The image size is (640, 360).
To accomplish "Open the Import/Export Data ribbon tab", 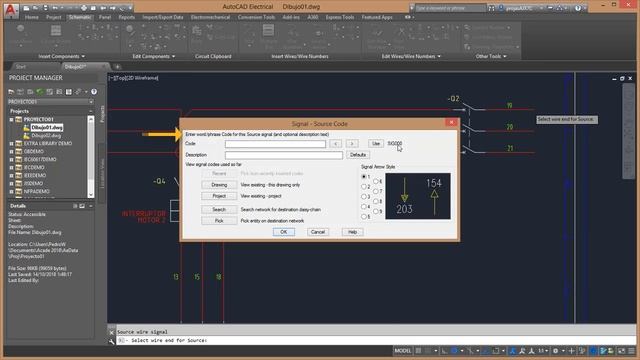I will (163, 17).
